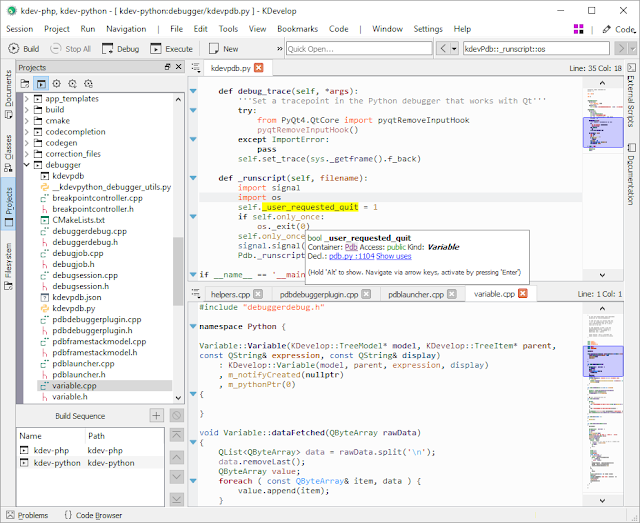Switch to the pdblauncher.cpp tab
The height and width of the screenshot is (523, 640).
[416, 294]
